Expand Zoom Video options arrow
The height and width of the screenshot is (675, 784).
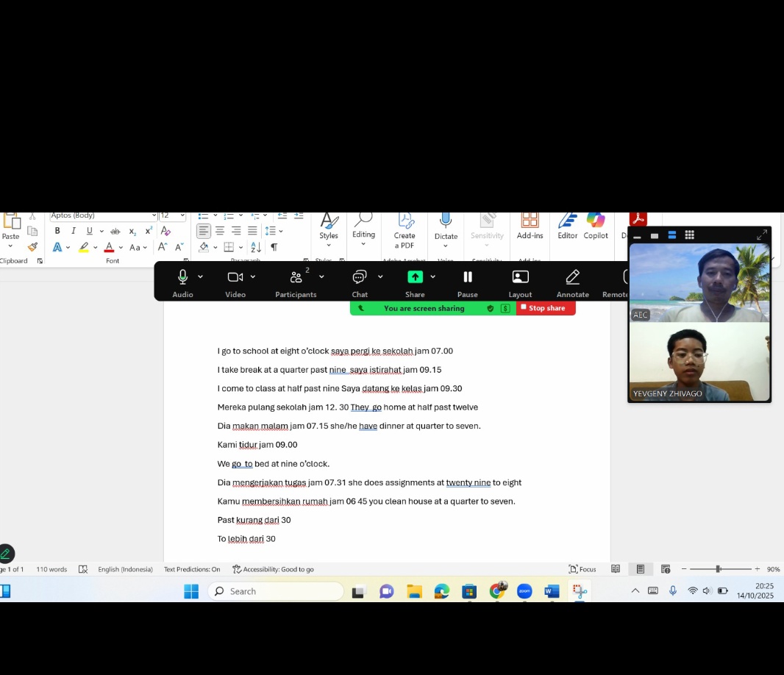[253, 276]
